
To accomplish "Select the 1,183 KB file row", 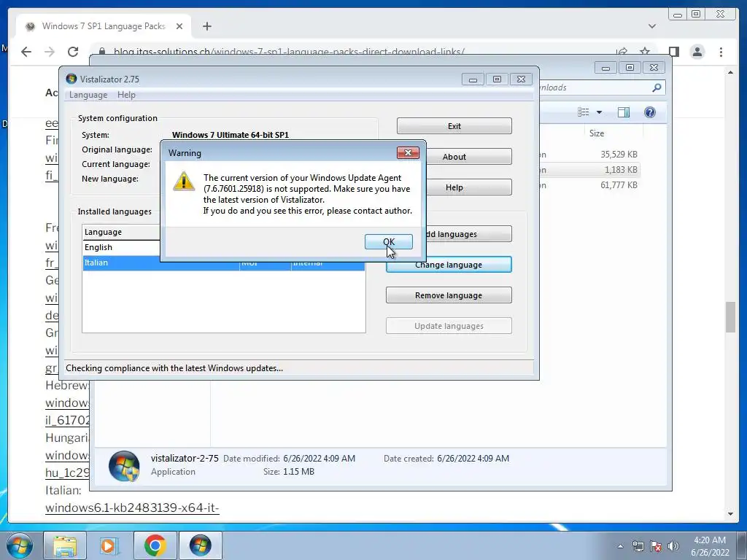I will 589,169.
